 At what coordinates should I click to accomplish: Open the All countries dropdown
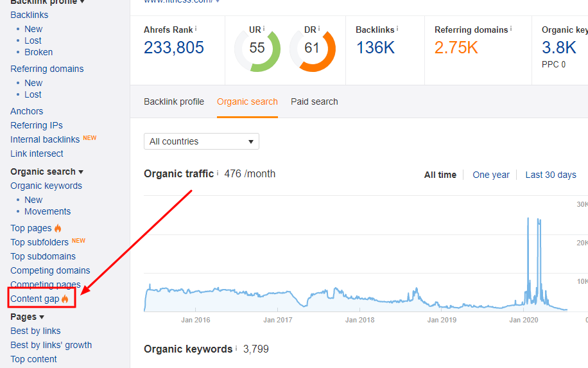(x=202, y=141)
